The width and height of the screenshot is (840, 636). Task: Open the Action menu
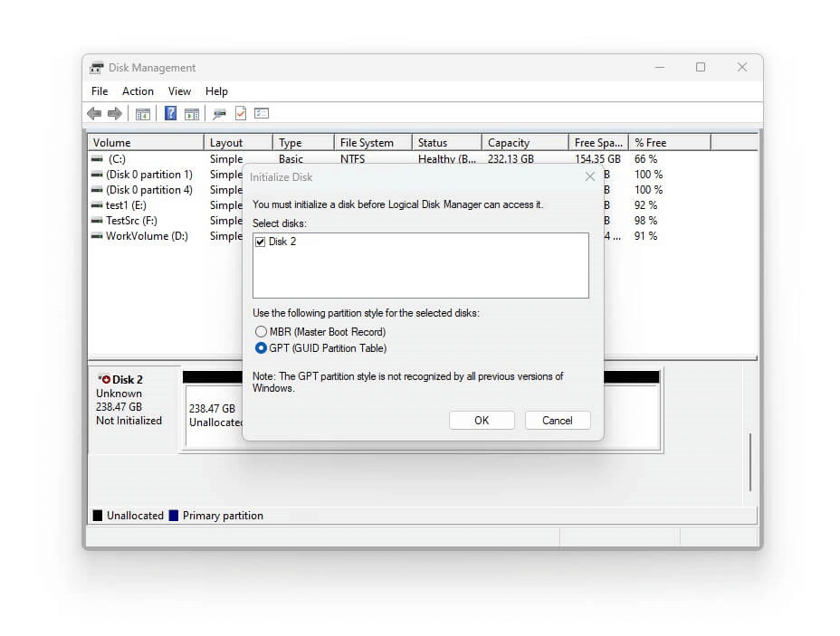pyautogui.click(x=137, y=90)
